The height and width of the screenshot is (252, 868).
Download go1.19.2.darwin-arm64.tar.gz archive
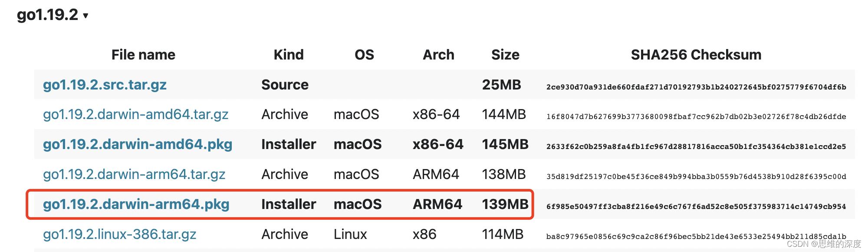coord(135,174)
